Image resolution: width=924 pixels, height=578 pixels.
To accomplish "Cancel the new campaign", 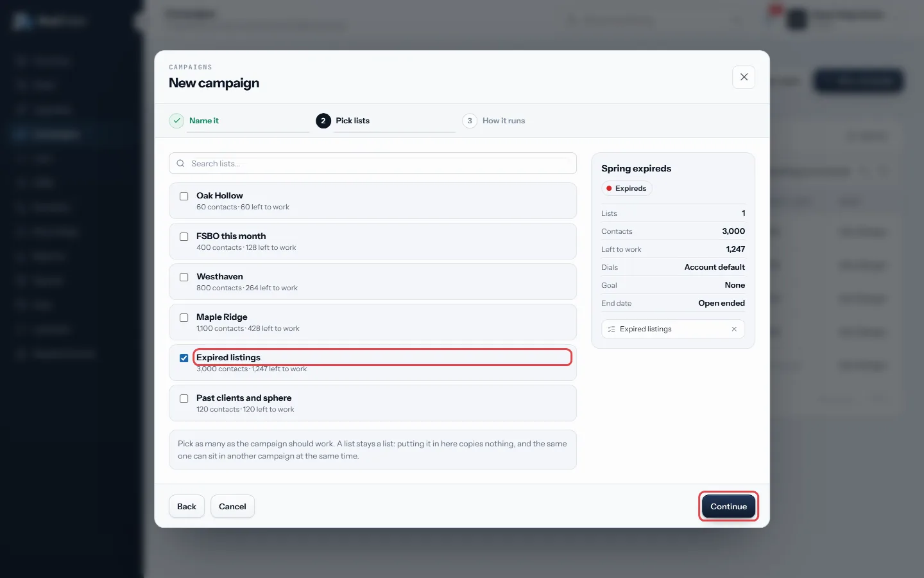I will pyautogui.click(x=232, y=506).
